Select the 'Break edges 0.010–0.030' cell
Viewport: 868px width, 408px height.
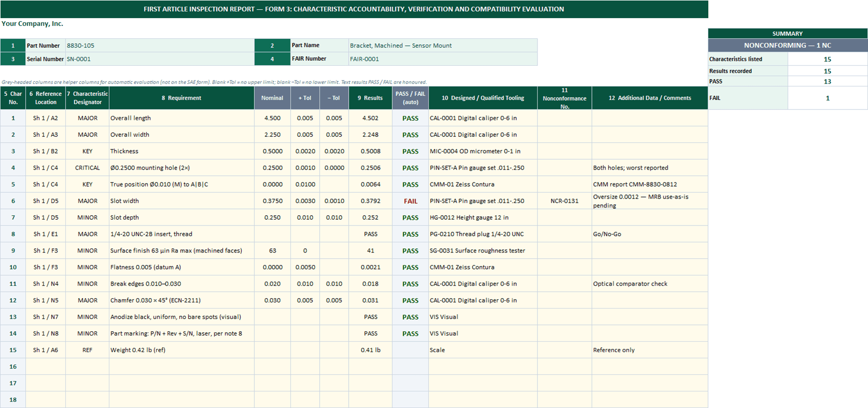coord(182,284)
